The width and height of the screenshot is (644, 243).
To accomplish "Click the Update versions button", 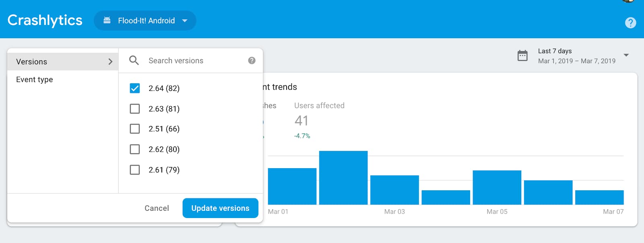I will coord(220,208).
